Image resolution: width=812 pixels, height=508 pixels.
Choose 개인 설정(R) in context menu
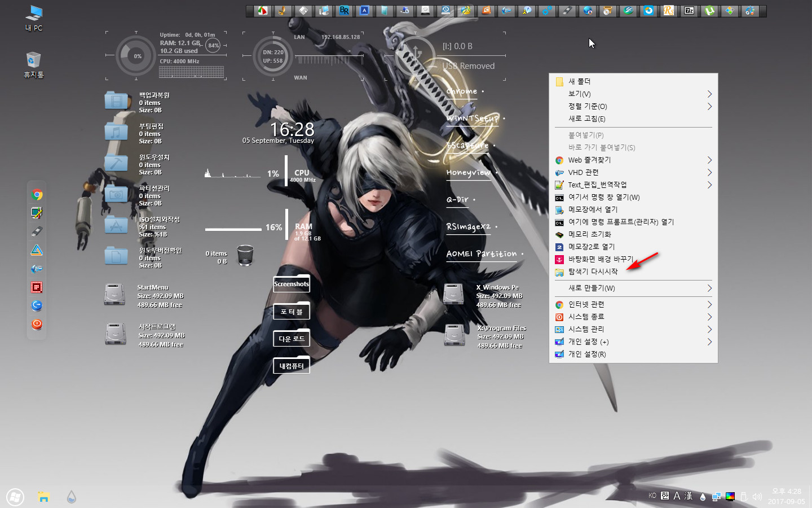click(x=633, y=354)
